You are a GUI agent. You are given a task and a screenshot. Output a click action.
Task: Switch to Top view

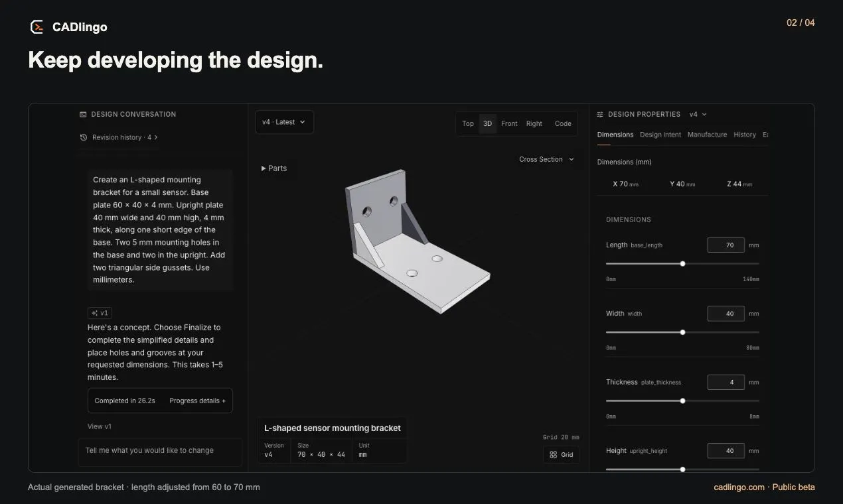click(x=468, y=123)
